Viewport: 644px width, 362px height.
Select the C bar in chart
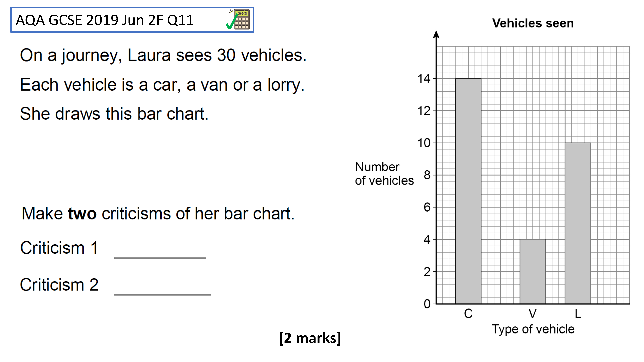point(468,191)
